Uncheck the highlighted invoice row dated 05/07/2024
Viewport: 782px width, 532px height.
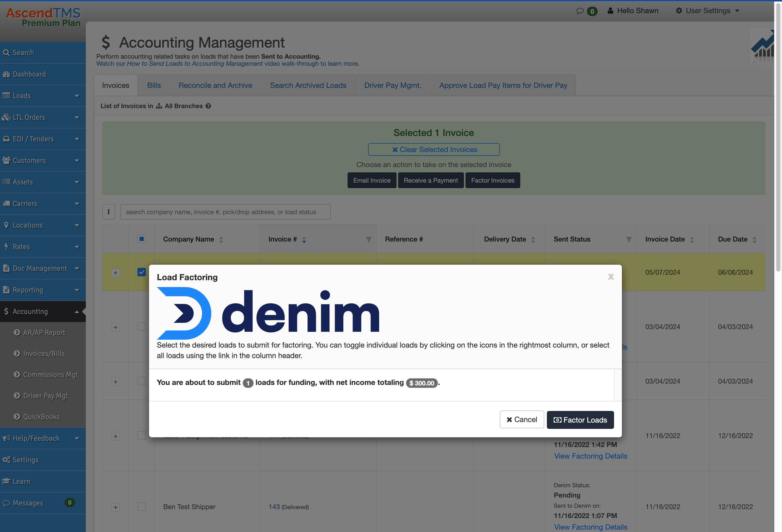click(141, 272)
